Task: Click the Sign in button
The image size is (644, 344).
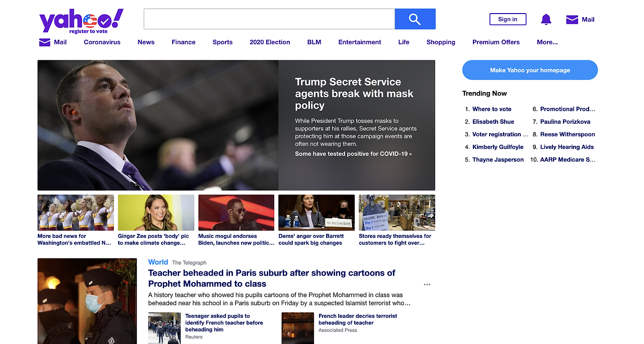Action: click(x=508, y=19)
